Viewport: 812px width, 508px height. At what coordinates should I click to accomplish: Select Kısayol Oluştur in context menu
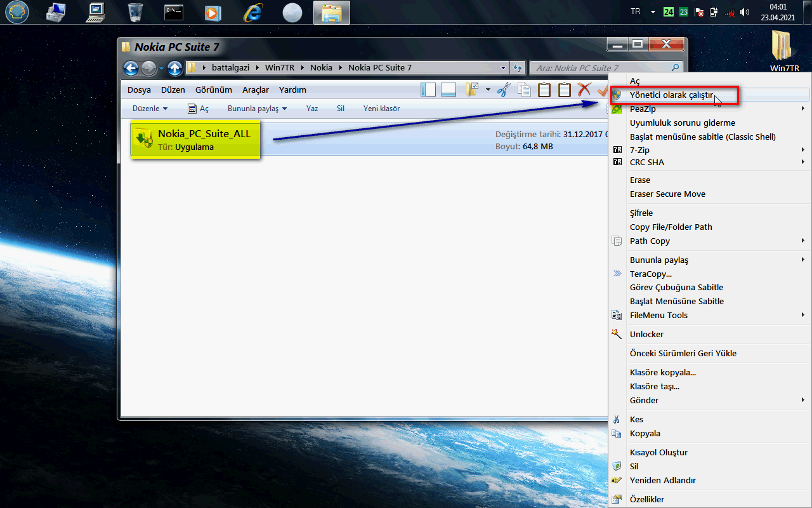(710, 452)
